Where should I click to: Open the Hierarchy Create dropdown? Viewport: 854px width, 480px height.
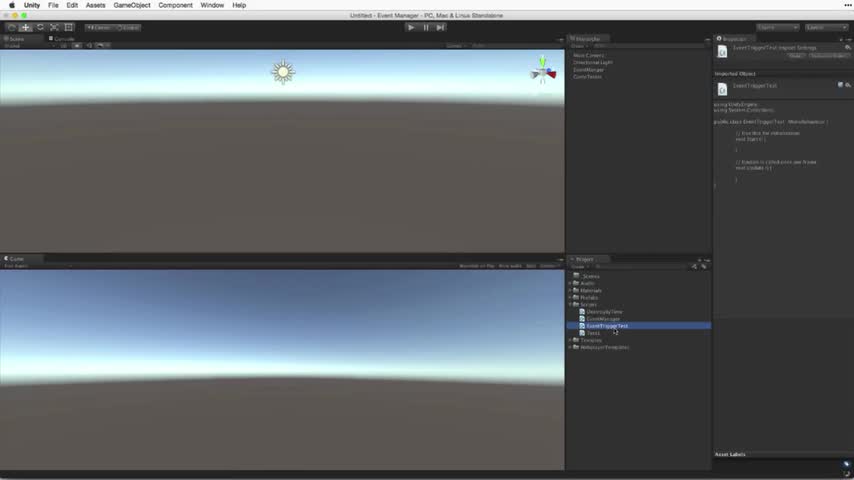click(578, 46)
